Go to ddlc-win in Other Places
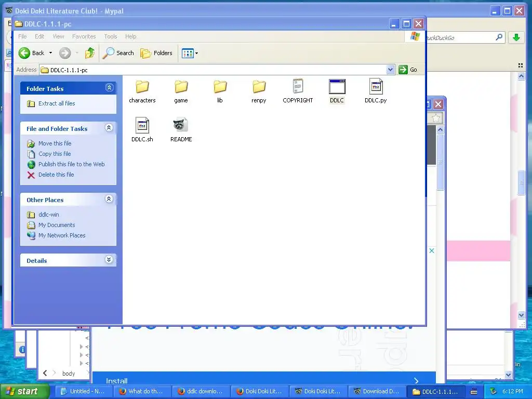Screen dimensions: 532x399 click(43, 215)
